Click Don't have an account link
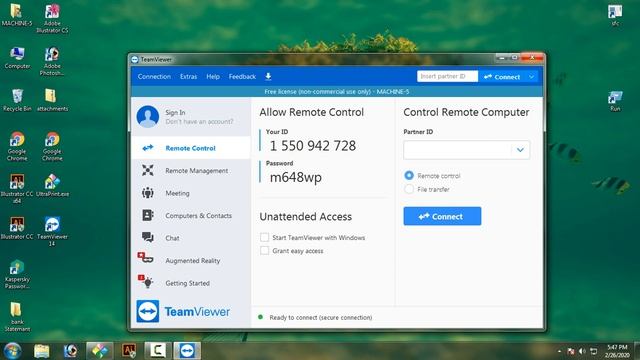This screenshot has width=640, height=360. (199, 122)
